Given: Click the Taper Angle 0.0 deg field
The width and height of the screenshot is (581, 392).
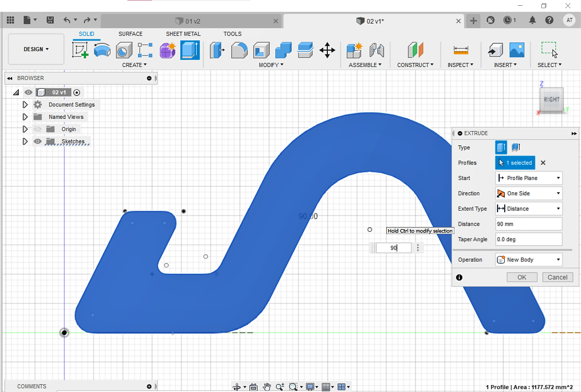Looking at the screenshot, I should click(529, 239).
